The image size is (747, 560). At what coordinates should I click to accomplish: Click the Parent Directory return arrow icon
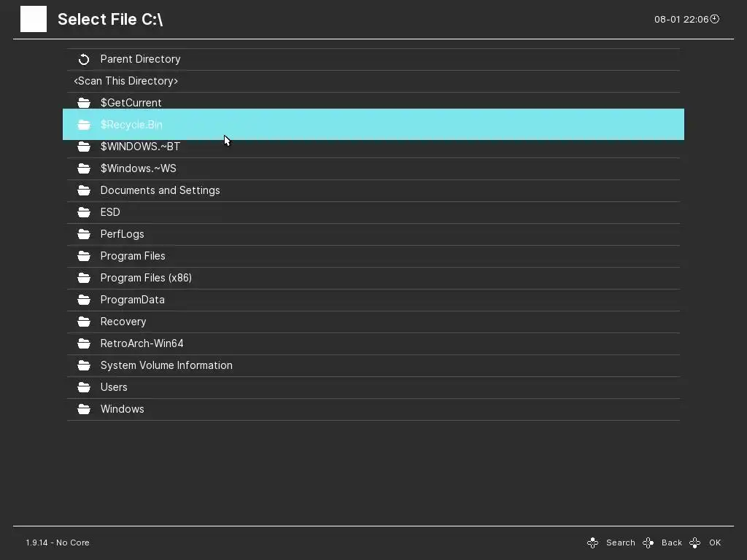click(84, 59)
